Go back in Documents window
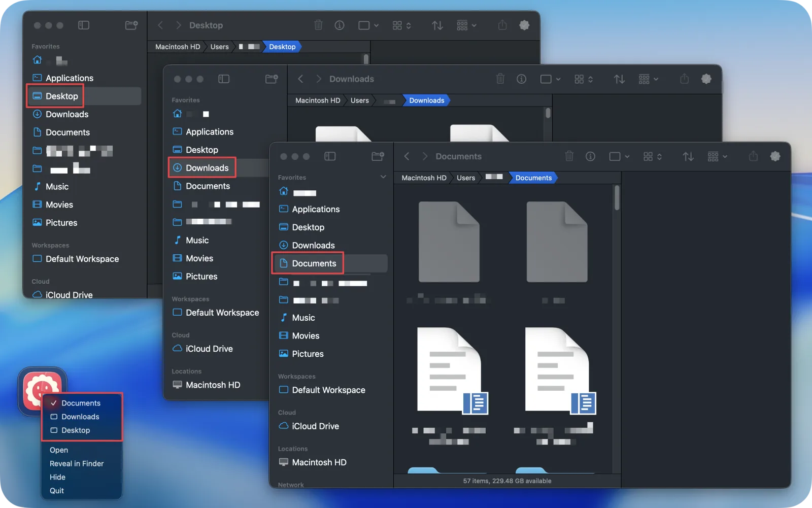This screenshot has height=508, width=812. 407,156
